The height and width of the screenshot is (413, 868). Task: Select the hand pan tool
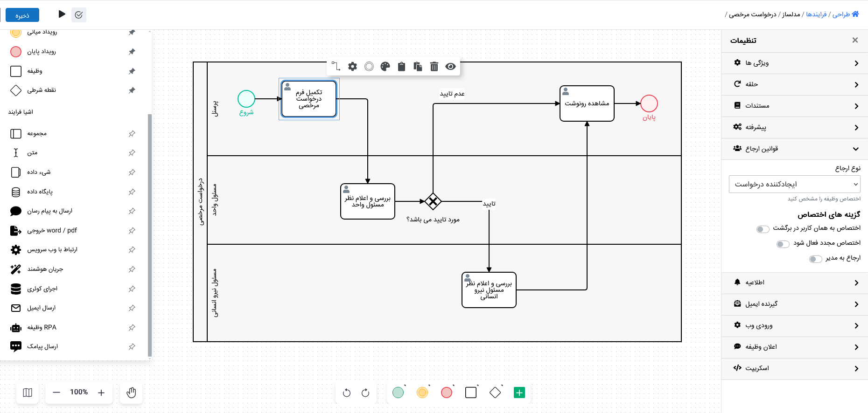point(131,392)
